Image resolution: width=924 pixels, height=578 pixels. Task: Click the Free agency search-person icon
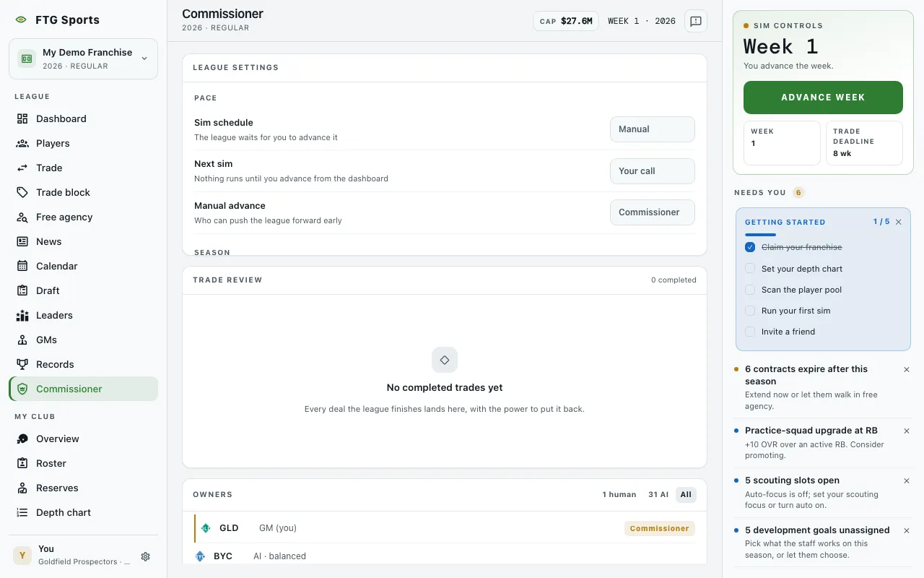point(22,217)
